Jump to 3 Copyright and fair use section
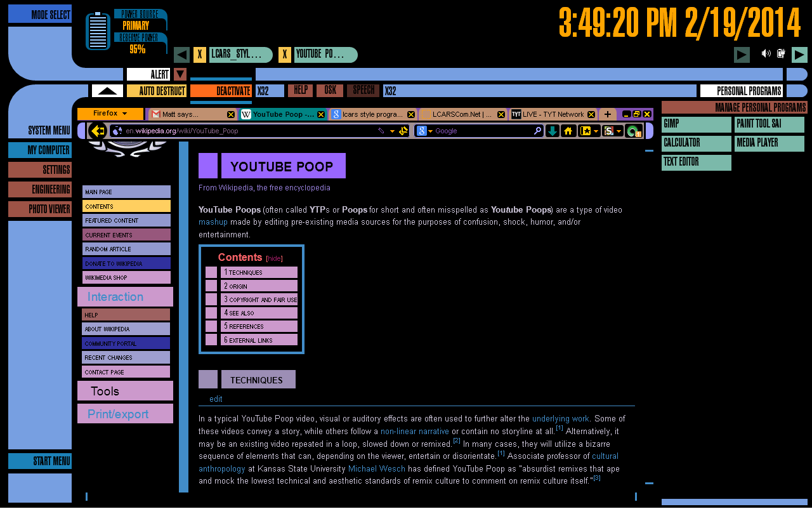812x509 pixels. tap(259, 299)
